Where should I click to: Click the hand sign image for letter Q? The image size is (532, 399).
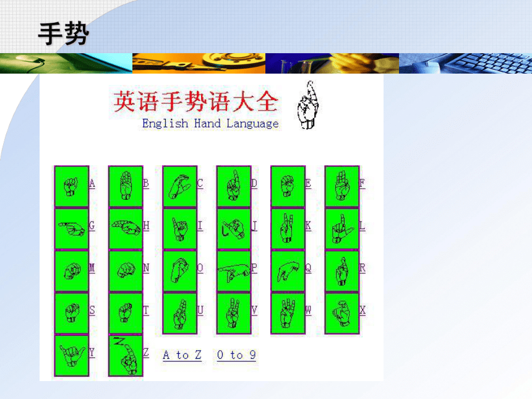coord(288,271)
